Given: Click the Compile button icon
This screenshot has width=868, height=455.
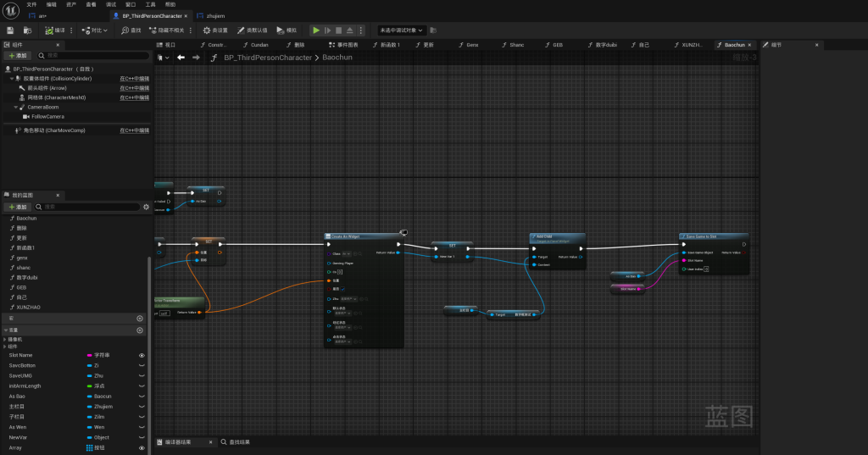Looking at the screenshot, I should tap(50, 31).
